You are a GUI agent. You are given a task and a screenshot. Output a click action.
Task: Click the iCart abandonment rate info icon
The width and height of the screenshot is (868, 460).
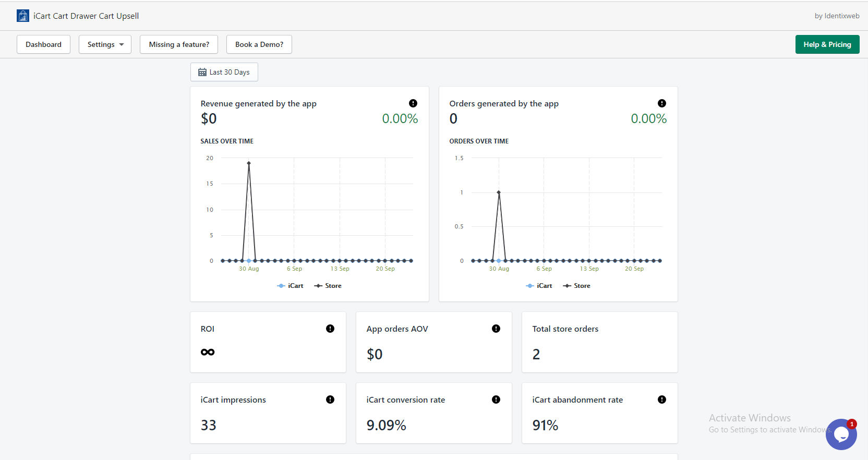click(662, 400)
